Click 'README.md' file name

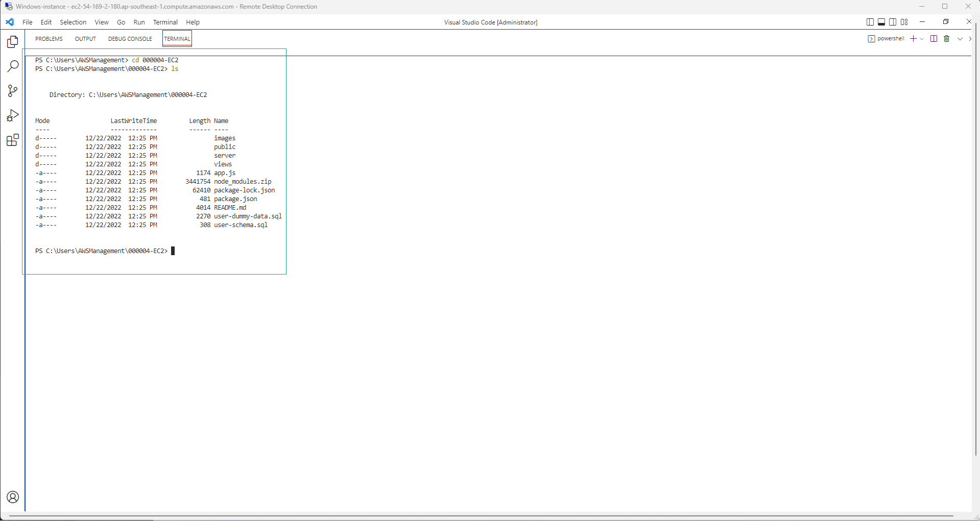point(230,208)
